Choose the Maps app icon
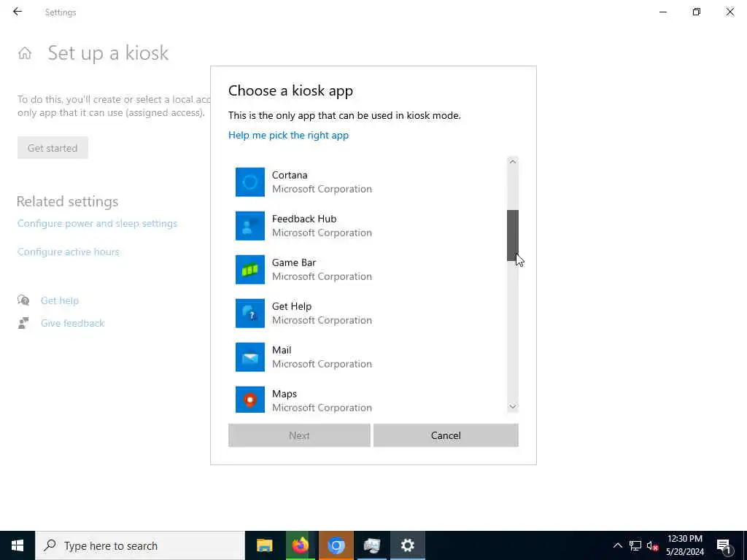The image size is (747, 560). 250,400
